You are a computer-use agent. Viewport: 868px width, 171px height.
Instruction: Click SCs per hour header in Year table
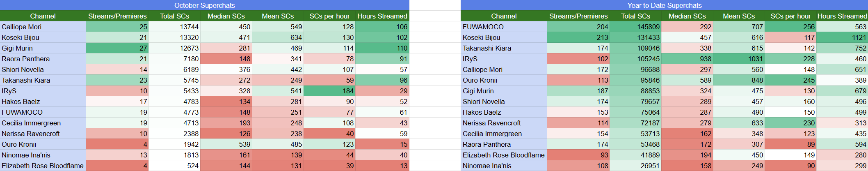790,16
